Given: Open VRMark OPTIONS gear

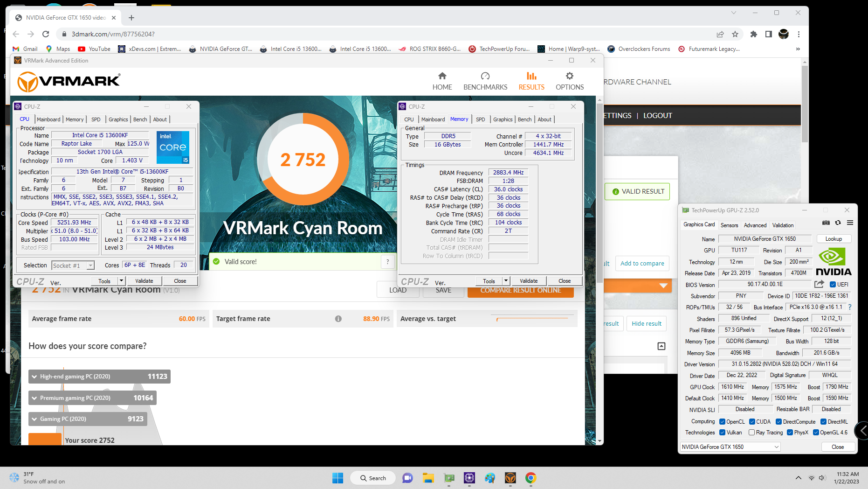Looking at the screenshot, I should [570, 81].
